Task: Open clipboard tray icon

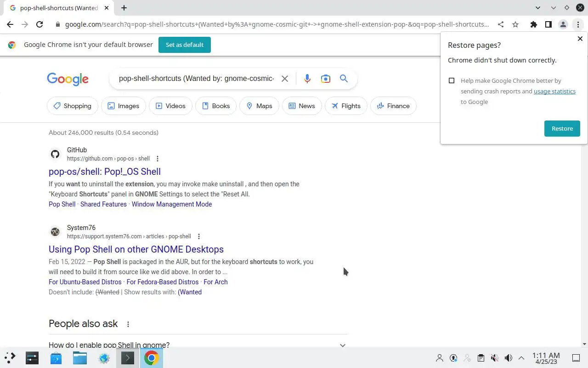Action: point(481,358)
